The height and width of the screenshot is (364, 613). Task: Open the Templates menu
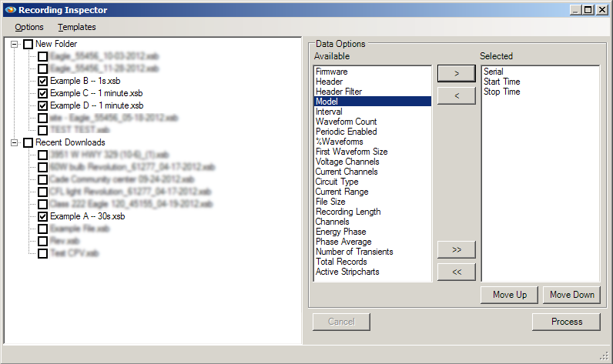coord(77,27)
